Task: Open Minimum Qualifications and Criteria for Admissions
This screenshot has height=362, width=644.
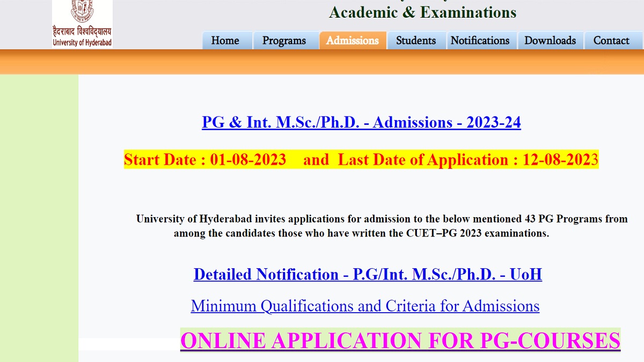Action: (365, 306)
